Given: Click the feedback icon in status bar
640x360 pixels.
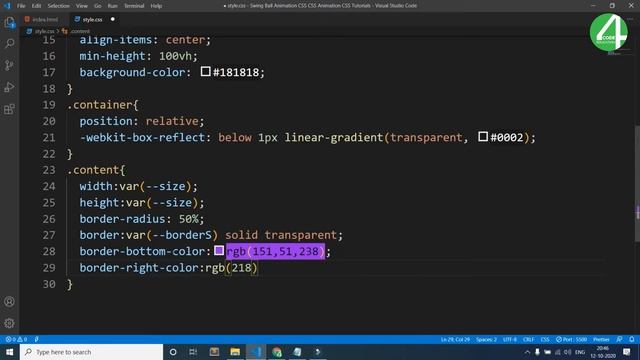Looking at the screenshot, I should pos(620,339).
